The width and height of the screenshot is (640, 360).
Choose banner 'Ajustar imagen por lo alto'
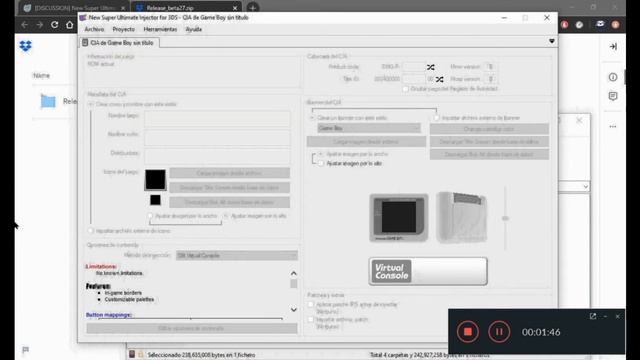click(x=321, y=164)
